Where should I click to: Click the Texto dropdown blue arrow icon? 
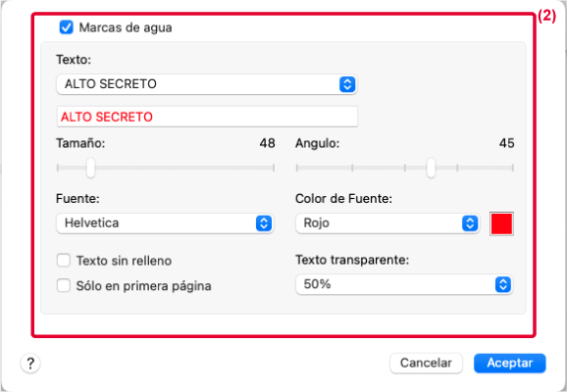(x=347, y=84)
